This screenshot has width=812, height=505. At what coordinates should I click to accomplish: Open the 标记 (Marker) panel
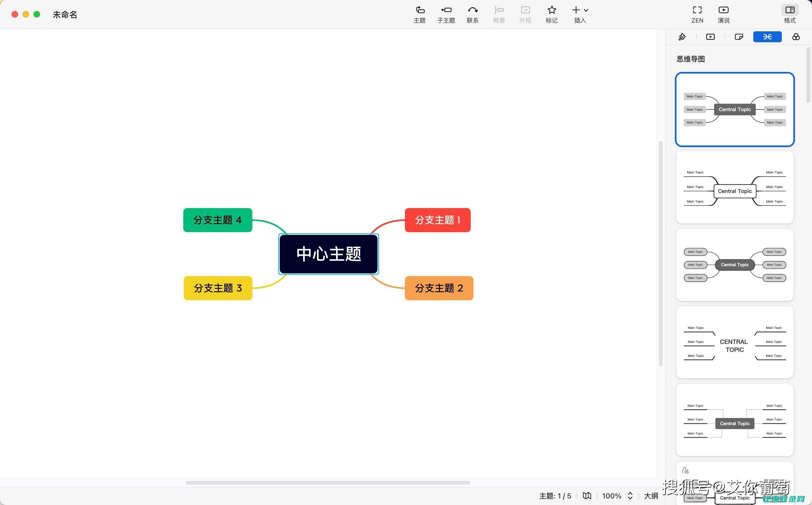[x=551, y=14]
